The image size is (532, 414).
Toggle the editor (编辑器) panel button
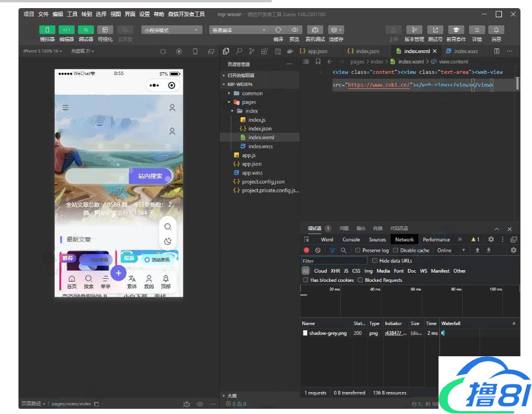pyautogui.click(x=66, y=30)
